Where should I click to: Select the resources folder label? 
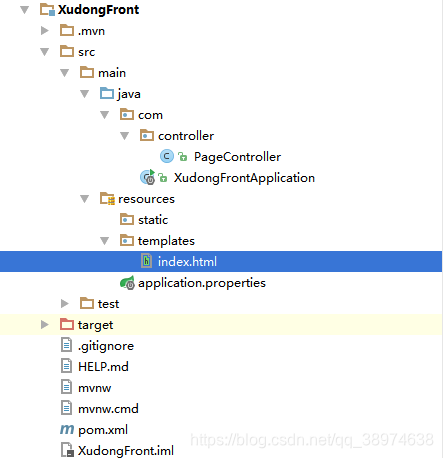pos(146,199)
